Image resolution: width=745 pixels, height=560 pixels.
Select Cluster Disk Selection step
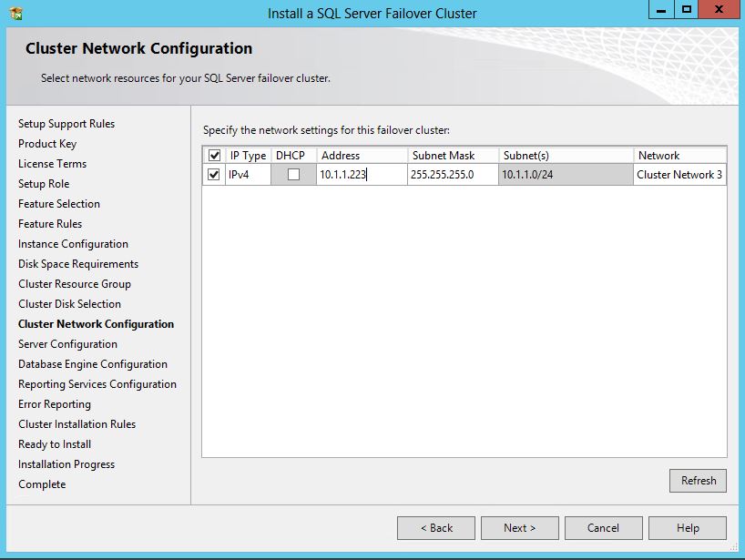69,304
